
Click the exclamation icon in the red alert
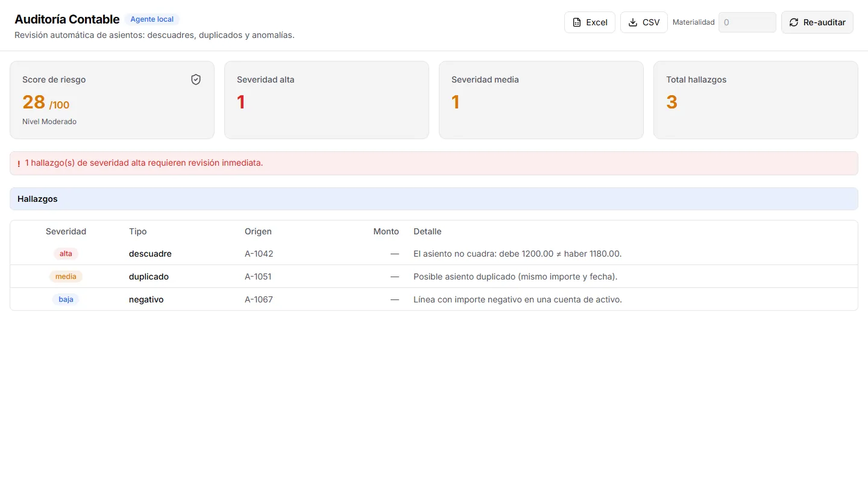[19, 163]
